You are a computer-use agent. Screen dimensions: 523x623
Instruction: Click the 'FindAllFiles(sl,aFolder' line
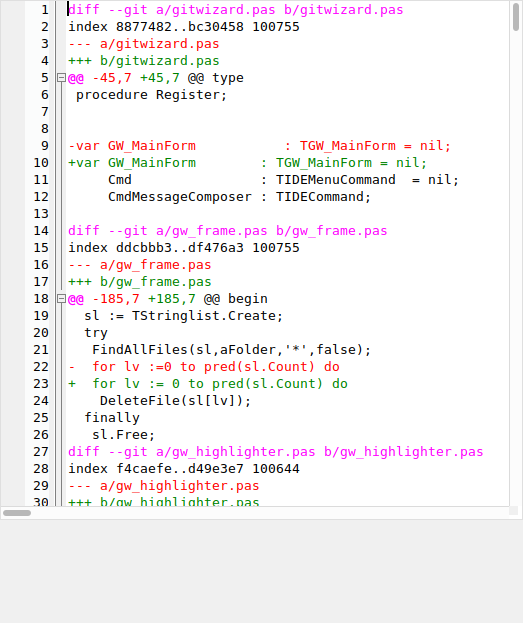(231, 350)
